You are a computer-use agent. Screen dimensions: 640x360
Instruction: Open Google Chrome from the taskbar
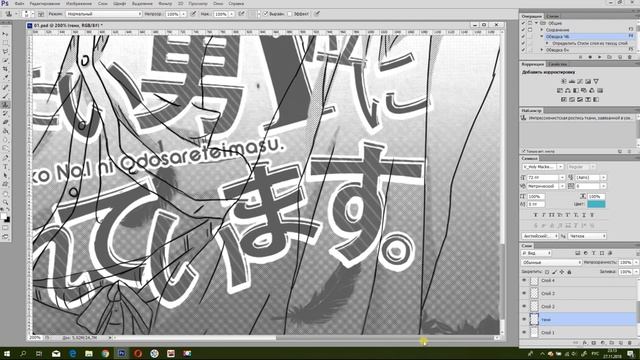click(x=105, y=353)
